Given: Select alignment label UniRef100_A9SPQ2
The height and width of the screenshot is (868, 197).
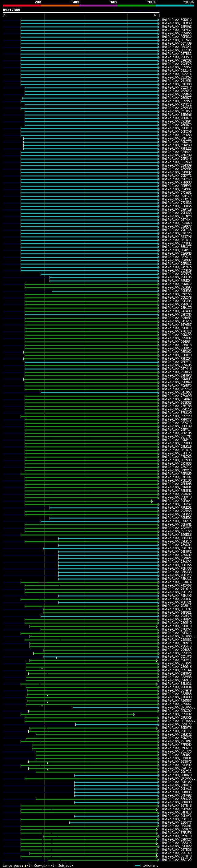Looking at the screenshot, I should (x=177, y=765).
